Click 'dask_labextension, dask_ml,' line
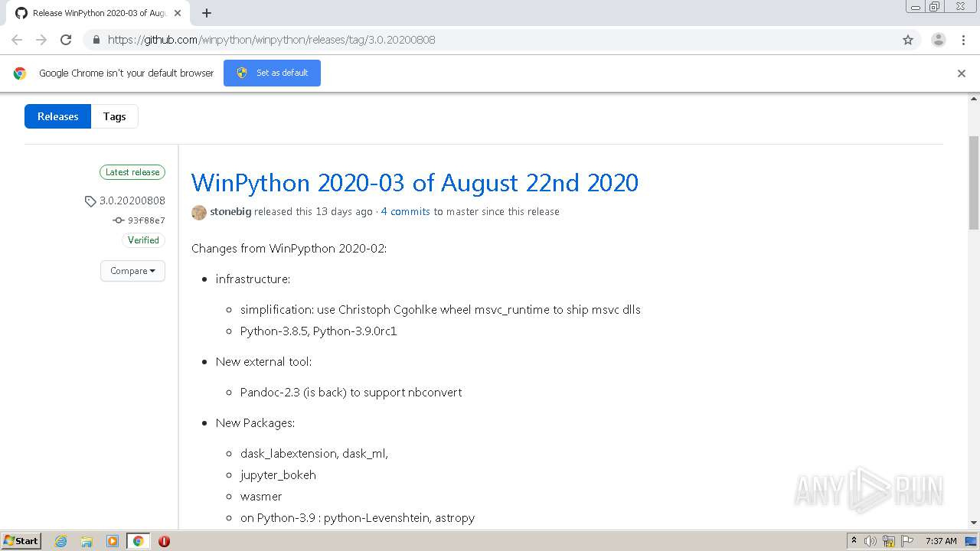 pyautogui.click(x=314, y=453)
